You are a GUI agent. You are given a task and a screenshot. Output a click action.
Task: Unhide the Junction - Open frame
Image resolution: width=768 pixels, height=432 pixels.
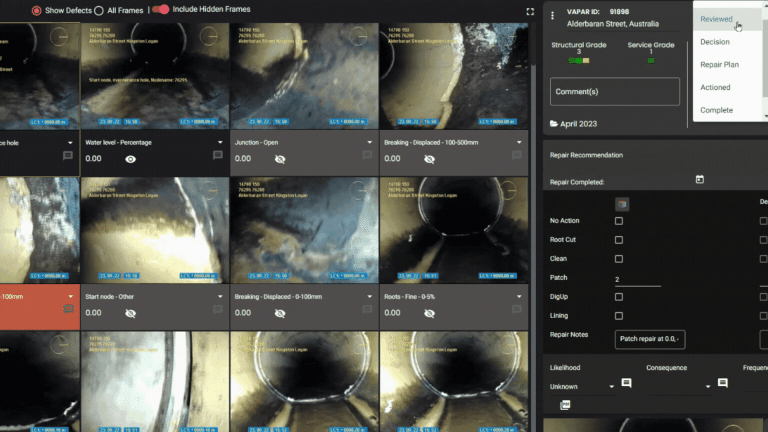pyautogui.click(x=280, y=159)
